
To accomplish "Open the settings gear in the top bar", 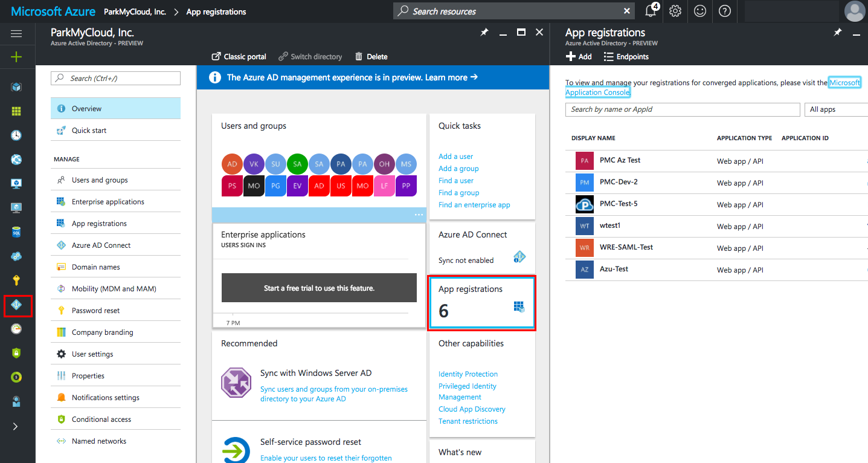I will click(x=675, y=11).
